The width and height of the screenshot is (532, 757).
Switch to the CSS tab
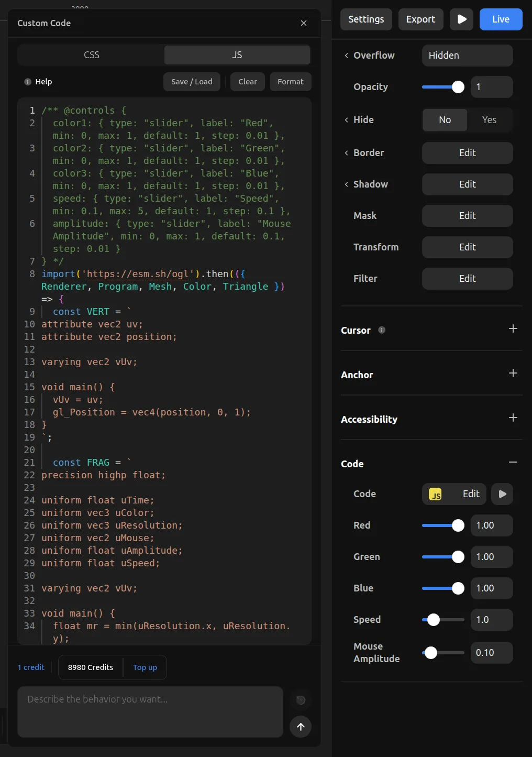tap(92, 55)
